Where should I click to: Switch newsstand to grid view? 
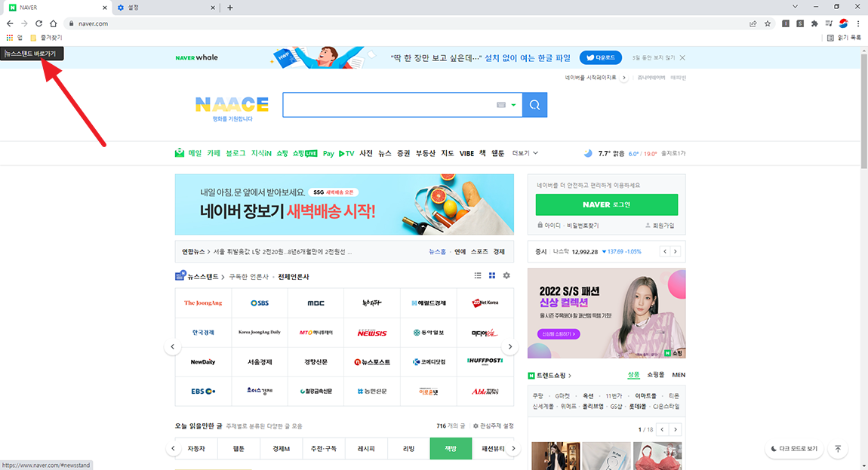492,275
